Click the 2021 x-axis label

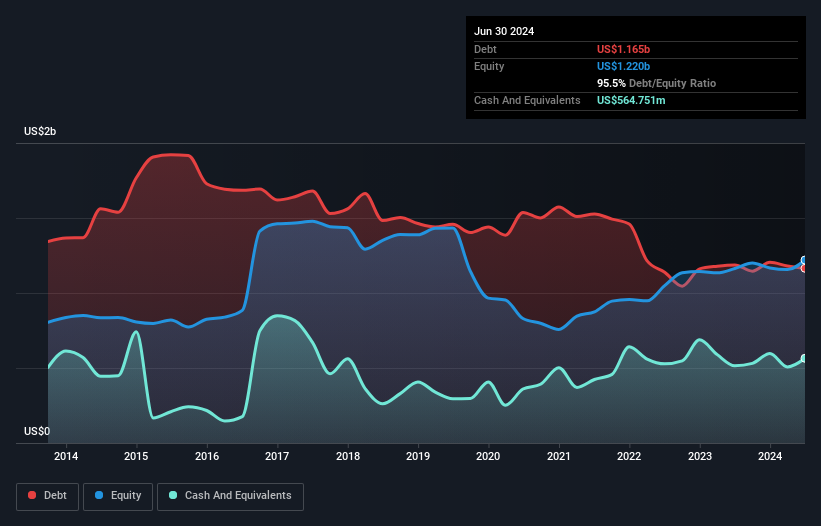click(559, 456)
